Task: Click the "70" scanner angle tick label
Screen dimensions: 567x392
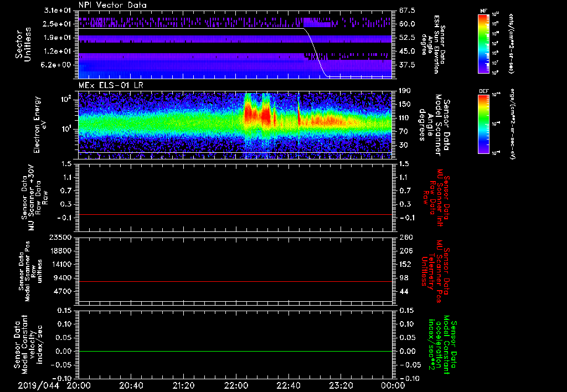Action: coord(403,132)
